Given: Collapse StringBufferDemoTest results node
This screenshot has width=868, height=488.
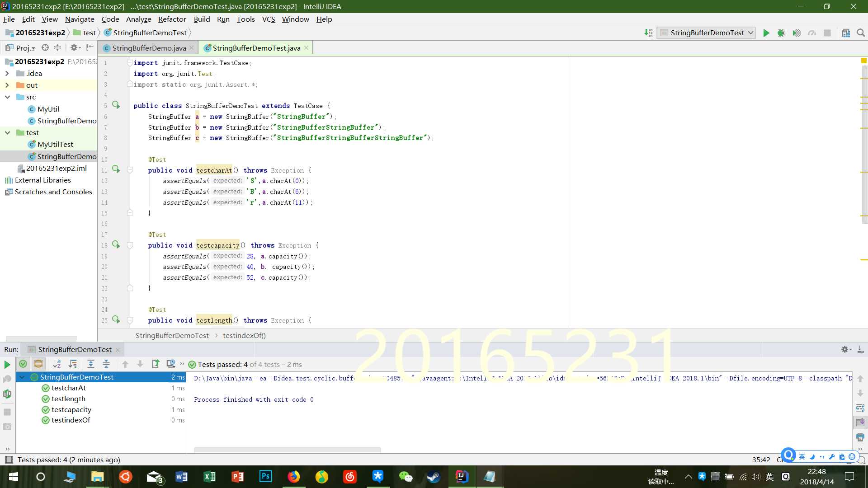Looking at the screenshot, I should click(22, 377).
